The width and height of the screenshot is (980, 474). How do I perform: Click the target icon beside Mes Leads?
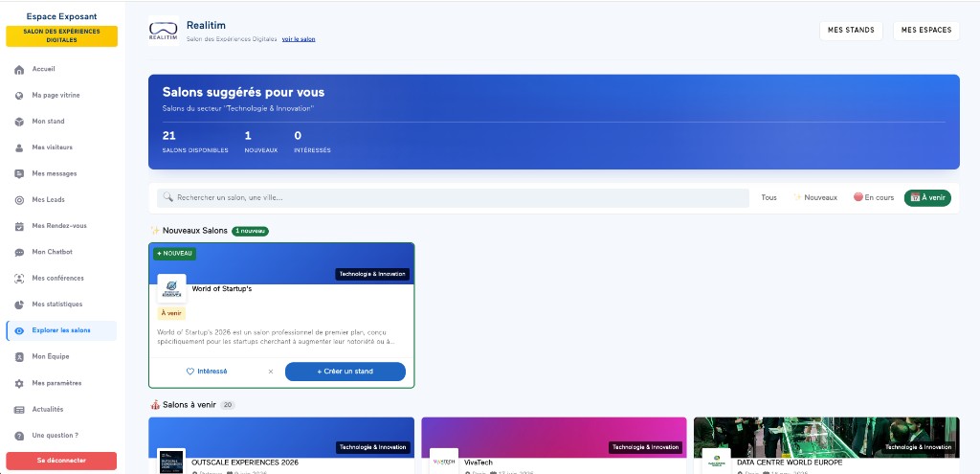click(x=19, y=200)
